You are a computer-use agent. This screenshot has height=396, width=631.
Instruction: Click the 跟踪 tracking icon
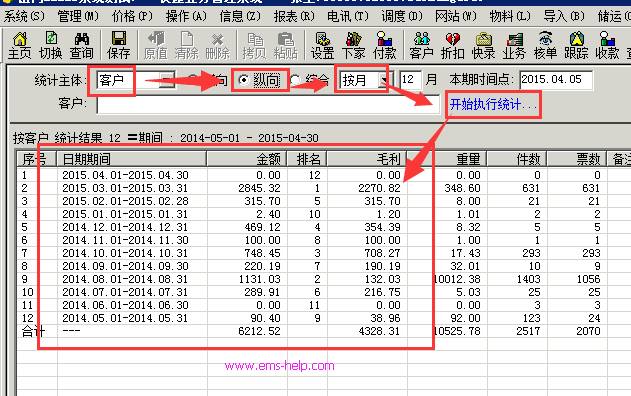576,45
